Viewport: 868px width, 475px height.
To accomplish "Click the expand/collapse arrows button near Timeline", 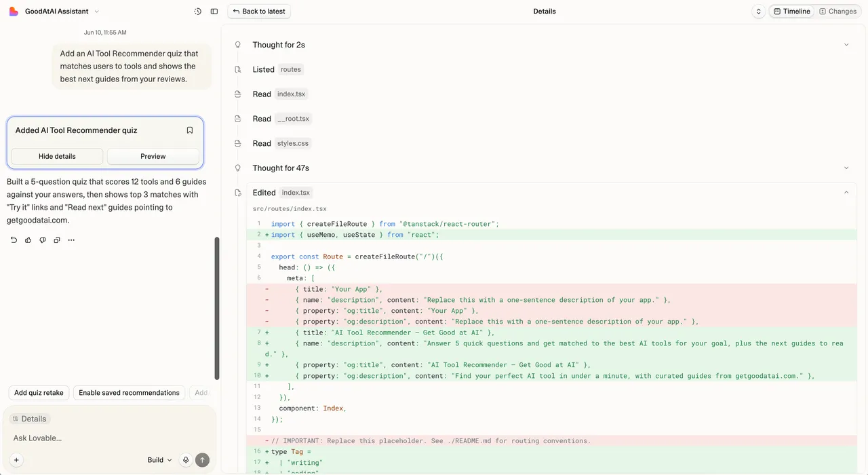I will click(x=759, y=12).
